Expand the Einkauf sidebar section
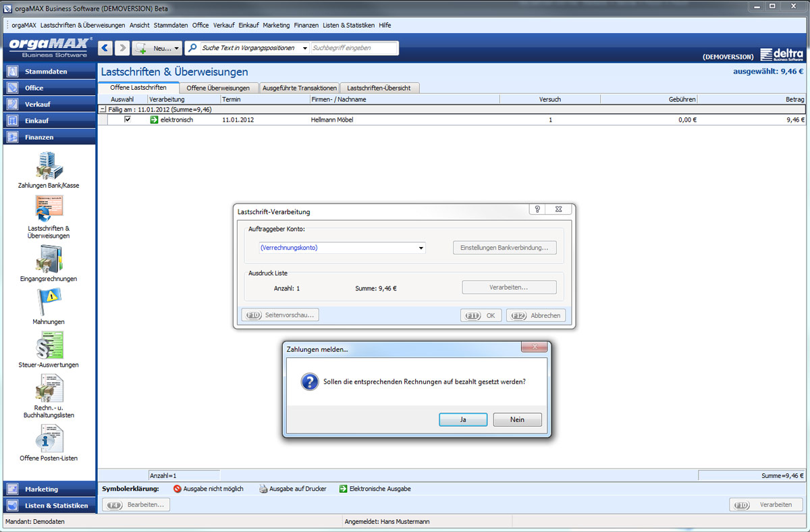The width and height of the screenshot is (810, 532). pos(49,120)
